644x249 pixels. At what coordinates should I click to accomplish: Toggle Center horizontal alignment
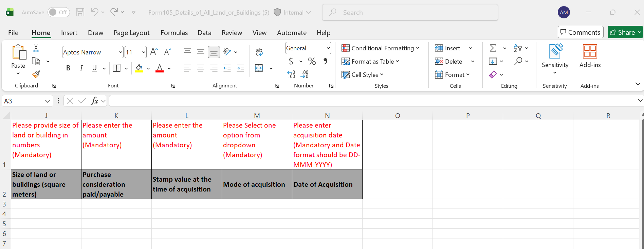(201, 68)
